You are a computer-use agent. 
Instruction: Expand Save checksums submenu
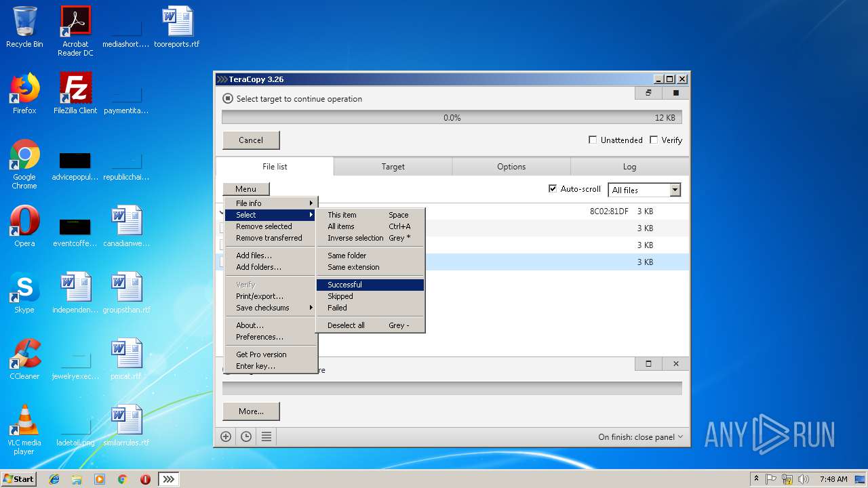(271, 308)
